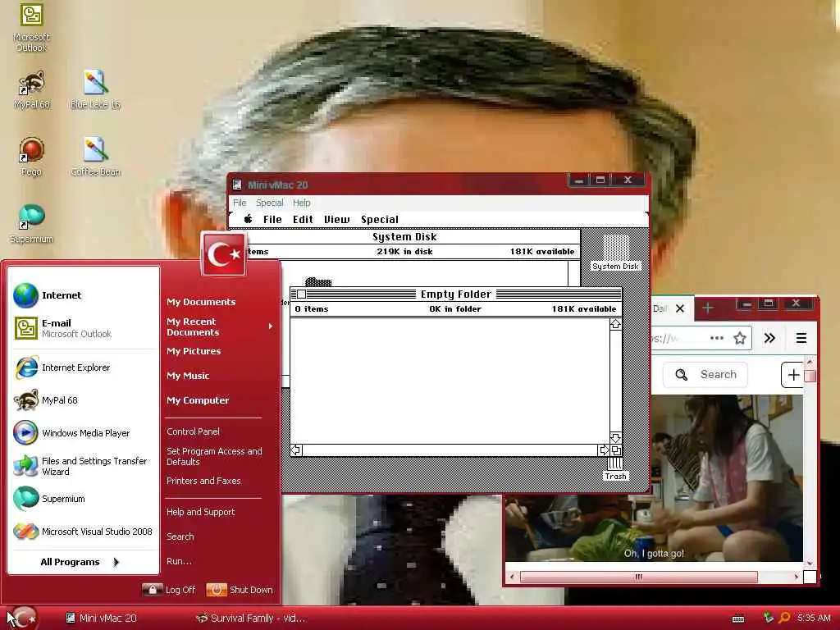Open Internet in the Start menu
This screenshot has height=630, width=840.
pyautogui.click(x=84, y=295)
